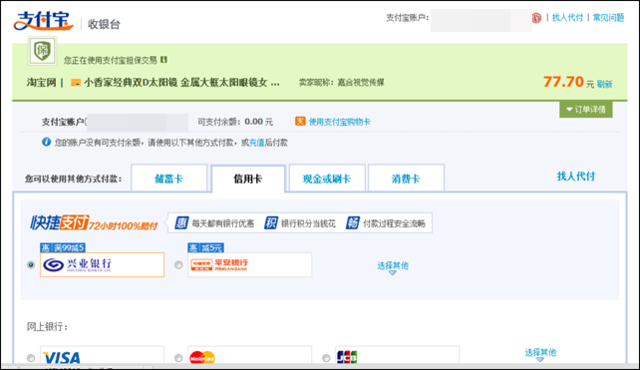The width and height of the screenshot is (640, 370).
Task: Open 使用支付宝购物卡 link
Action: tap(339, 122)
